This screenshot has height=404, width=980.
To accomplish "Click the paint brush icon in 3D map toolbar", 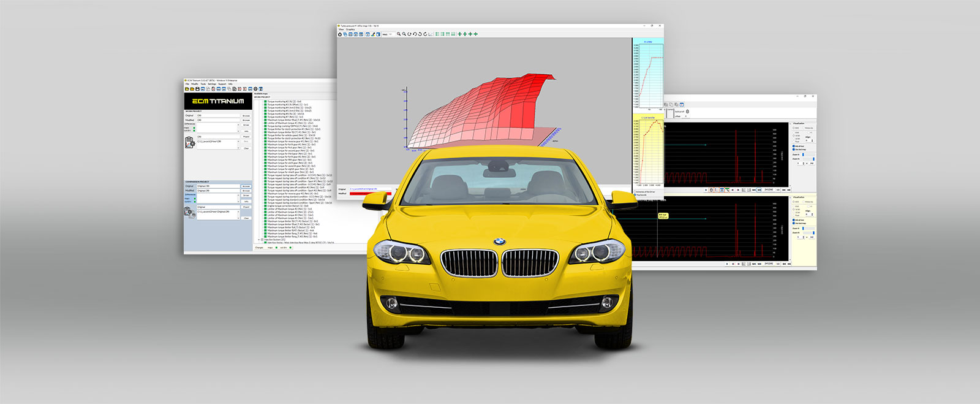I will point(373,34).
